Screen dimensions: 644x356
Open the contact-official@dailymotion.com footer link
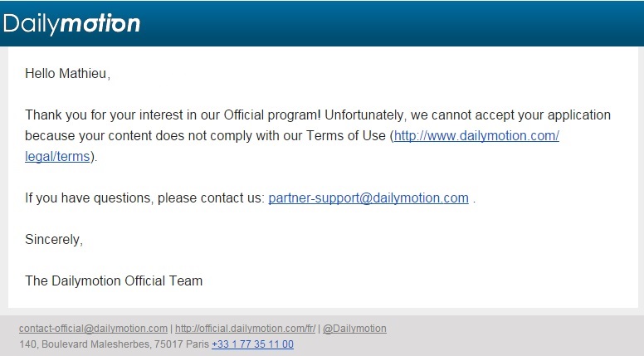coord(93,329)
